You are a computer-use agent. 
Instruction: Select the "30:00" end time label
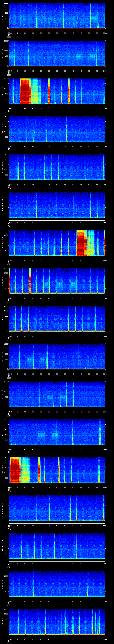point(105,298)
